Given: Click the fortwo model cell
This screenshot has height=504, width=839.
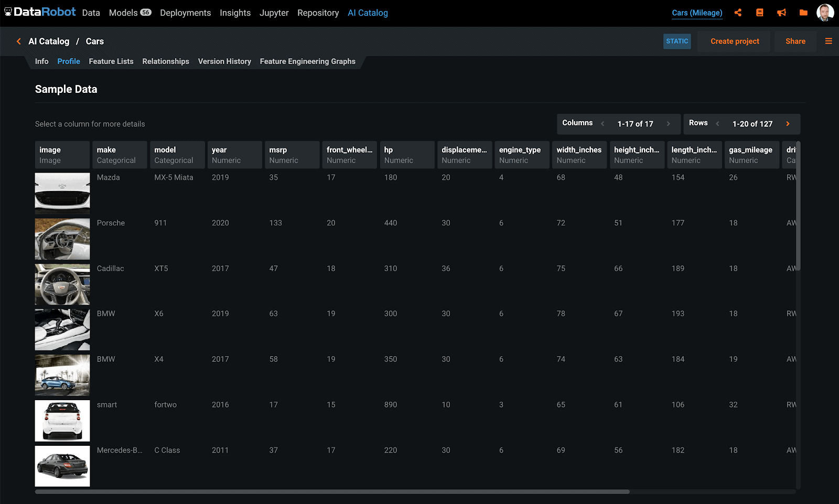Looking at the screenshot, I should (x=165, y=405).
